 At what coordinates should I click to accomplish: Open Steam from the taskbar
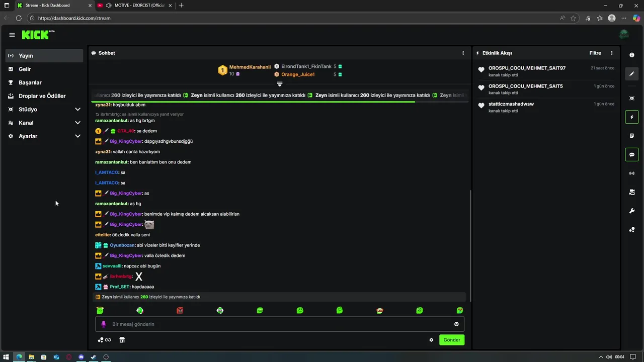pyautogui.click(x=94, y=357)
